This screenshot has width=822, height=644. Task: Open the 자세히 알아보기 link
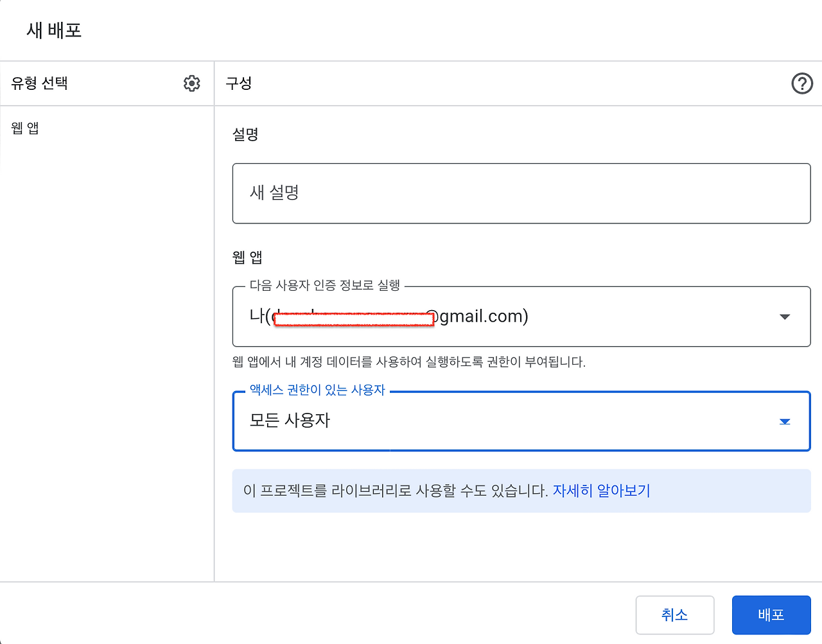coord(600,490)
